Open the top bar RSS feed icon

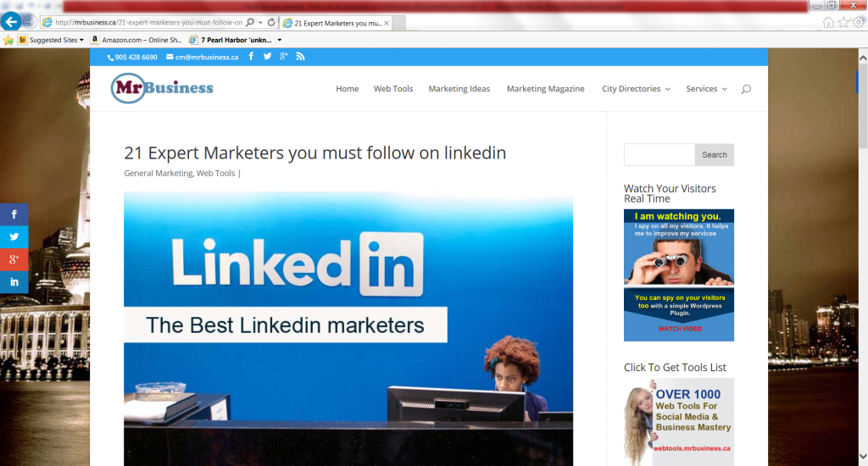tap(301, 57)
